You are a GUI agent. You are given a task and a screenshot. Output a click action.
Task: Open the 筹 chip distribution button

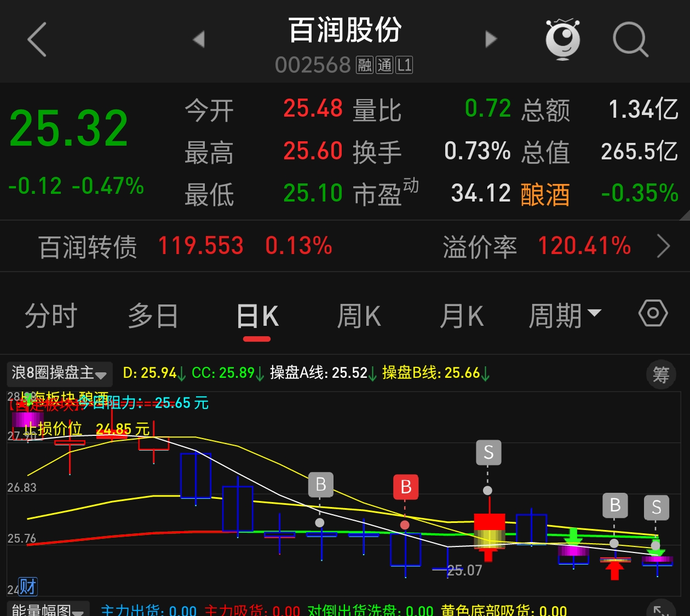click(661, 375)
